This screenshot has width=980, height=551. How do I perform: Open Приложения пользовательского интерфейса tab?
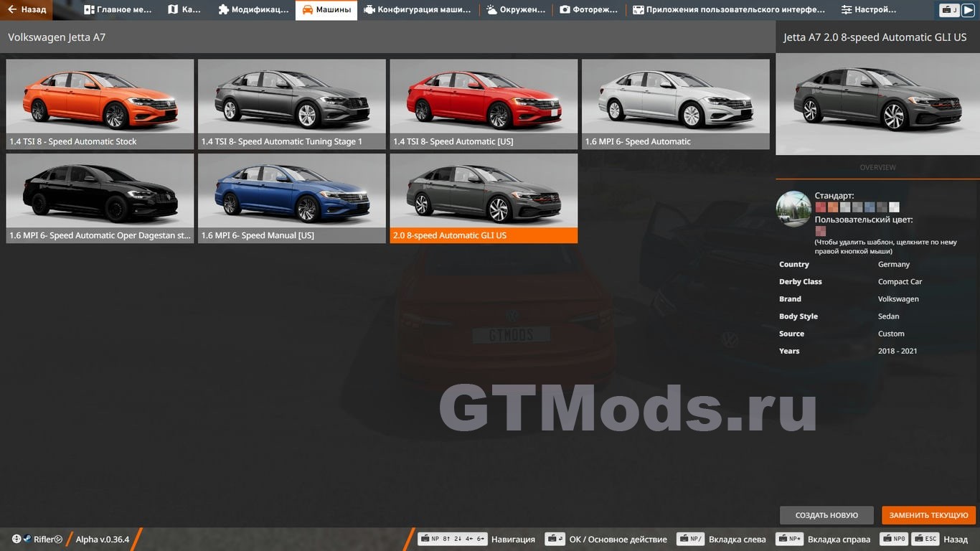coord(729,10)
